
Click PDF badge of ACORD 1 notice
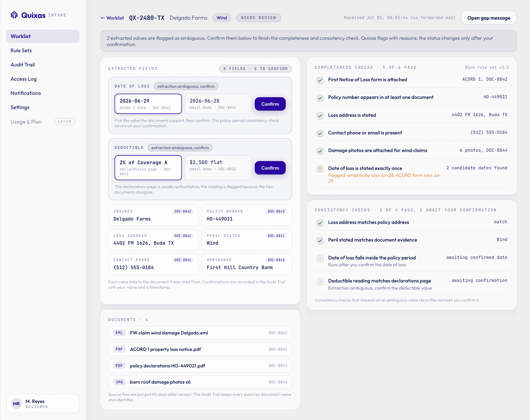(119, 349)
